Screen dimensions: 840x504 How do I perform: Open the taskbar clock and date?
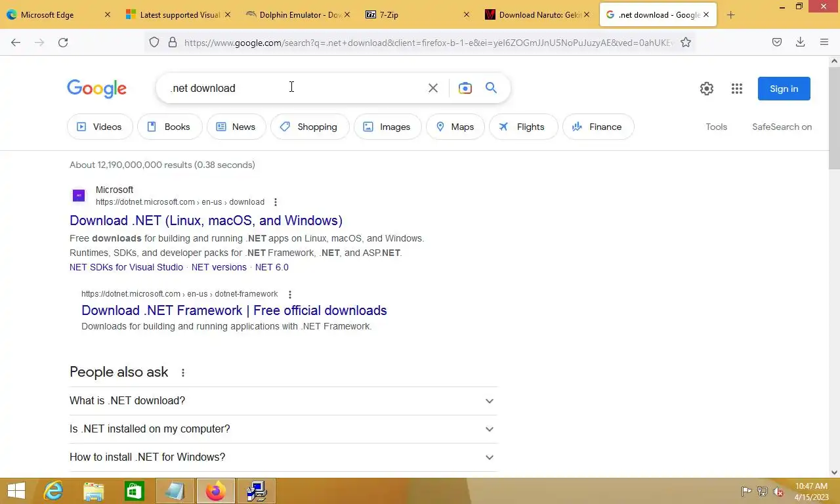pos(811,492)
